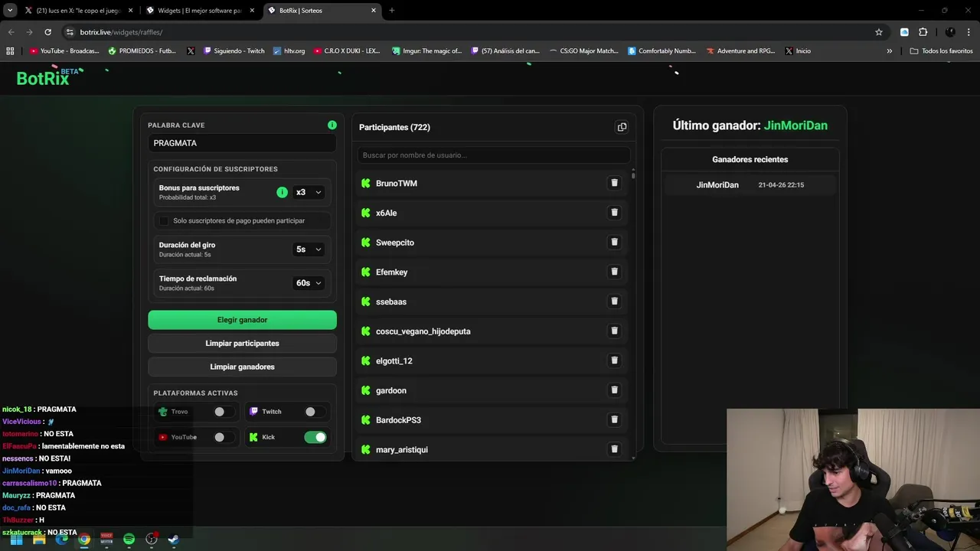Click keyword field containing PRAGMATA
This screenshot has width=980, height=551.
242,143
